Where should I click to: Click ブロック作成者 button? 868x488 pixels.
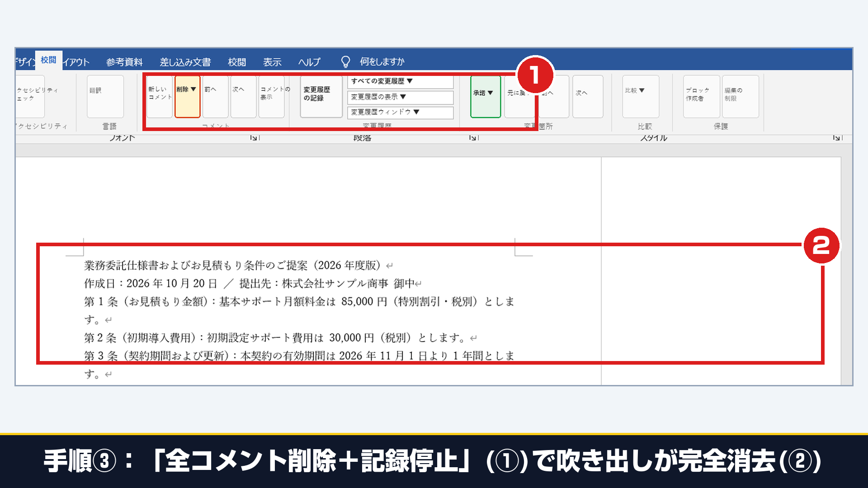tap(701, 96)
